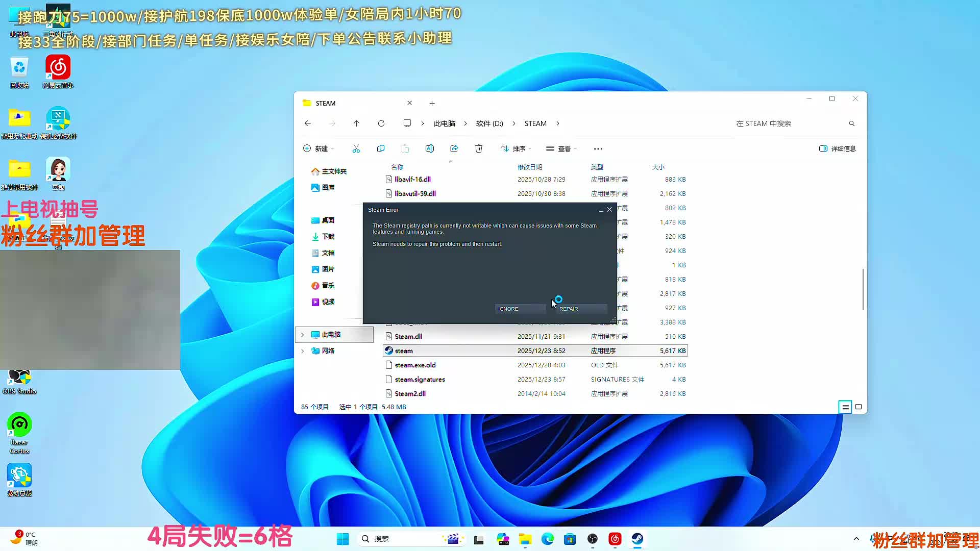Click the Refresh icon in navigation bar

(381, 123)
